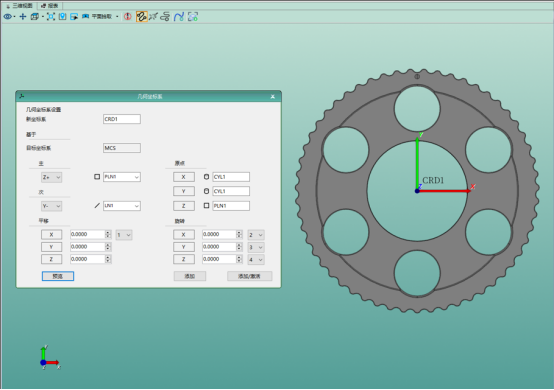Click the 添加 add button

pyautogui.click(x=190, y=276)
